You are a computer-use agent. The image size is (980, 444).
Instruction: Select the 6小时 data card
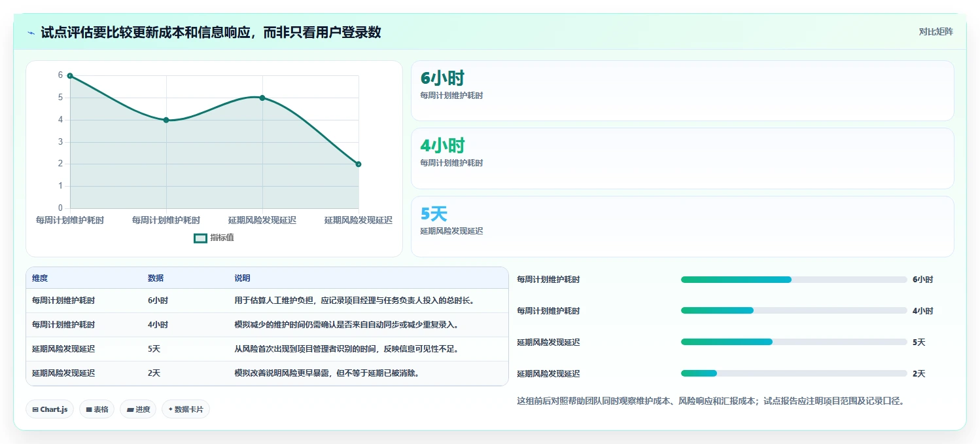click(x=682, y=91)
